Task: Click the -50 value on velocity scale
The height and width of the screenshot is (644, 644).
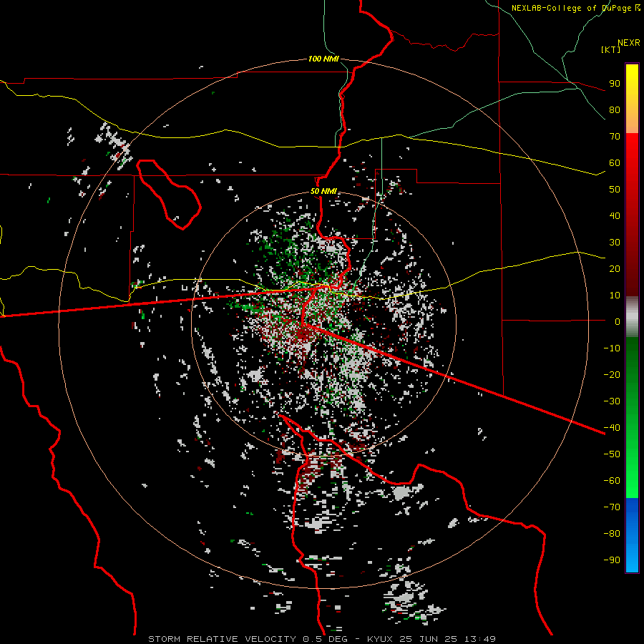Action: tap(612, 454)
